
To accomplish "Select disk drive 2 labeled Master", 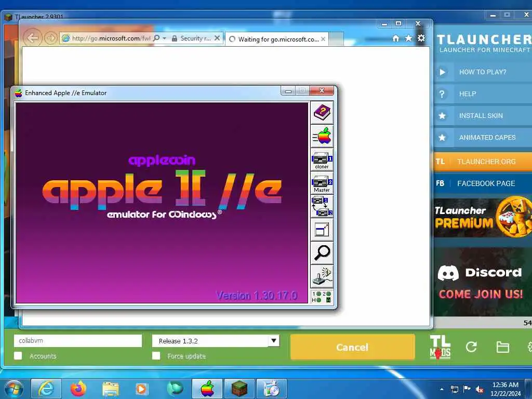I will (x=322, y=183).
